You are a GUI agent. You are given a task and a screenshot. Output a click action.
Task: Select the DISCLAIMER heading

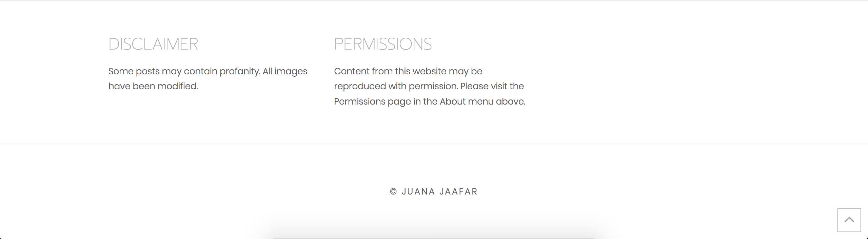pyautogui.click(x=153, y=44)
